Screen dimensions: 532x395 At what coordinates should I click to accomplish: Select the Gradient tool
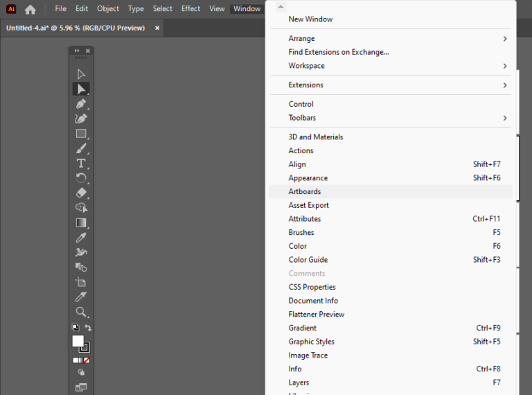pos(81,222)
